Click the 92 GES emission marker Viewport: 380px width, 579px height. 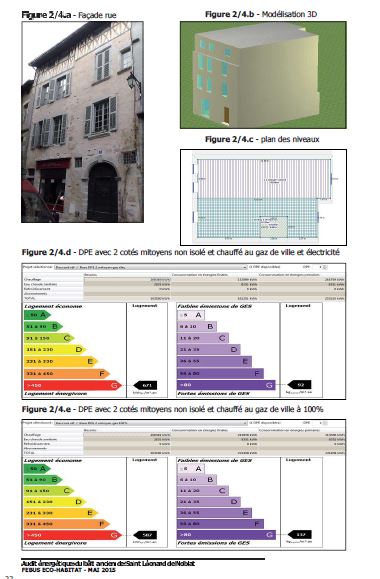299,385
